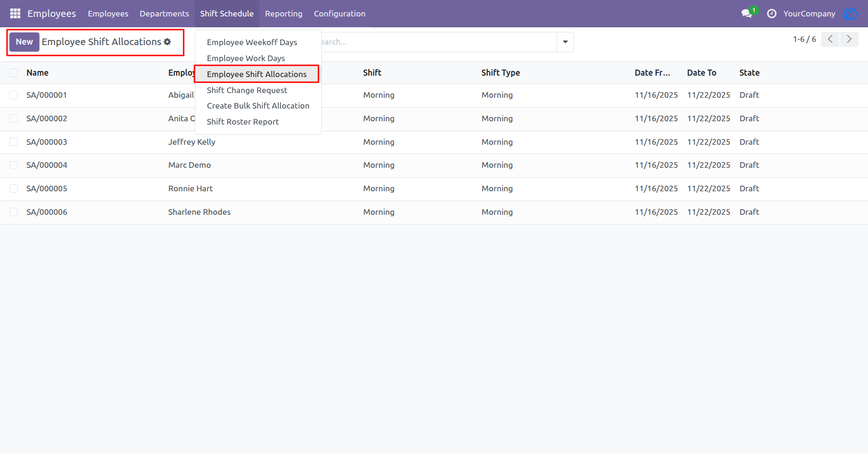Image resolution: width=868 pixels, height=454 pixels.
Task: Click the 1-6 / 6 pager counter
Action: [x=805, y=39]
